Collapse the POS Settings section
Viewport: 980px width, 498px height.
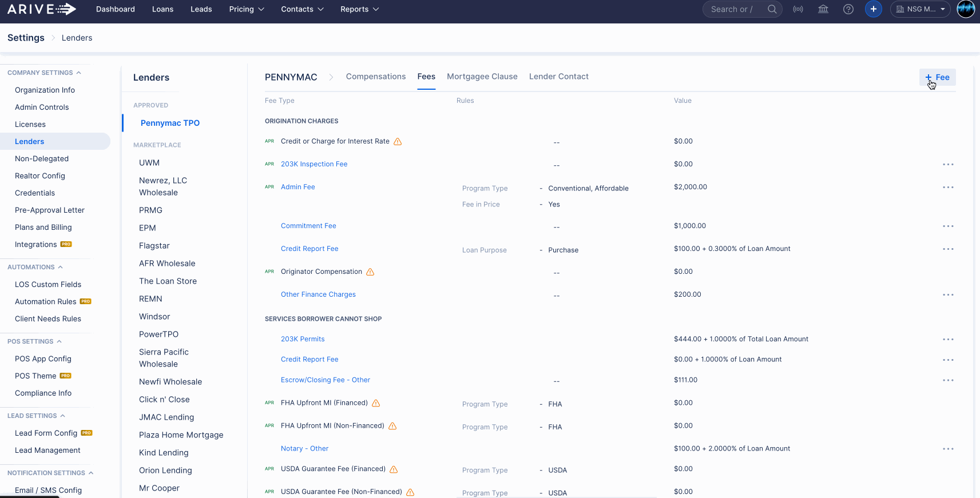tap(34, 341)
